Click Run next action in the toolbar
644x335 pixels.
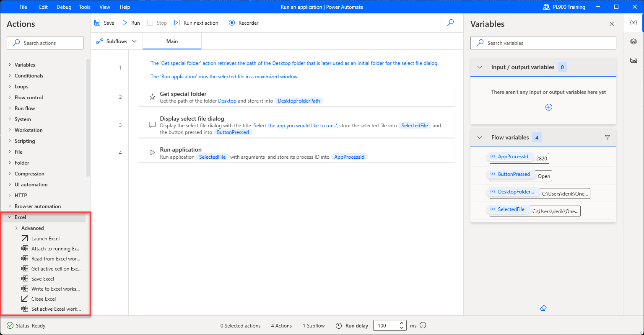tap(196, 23)
